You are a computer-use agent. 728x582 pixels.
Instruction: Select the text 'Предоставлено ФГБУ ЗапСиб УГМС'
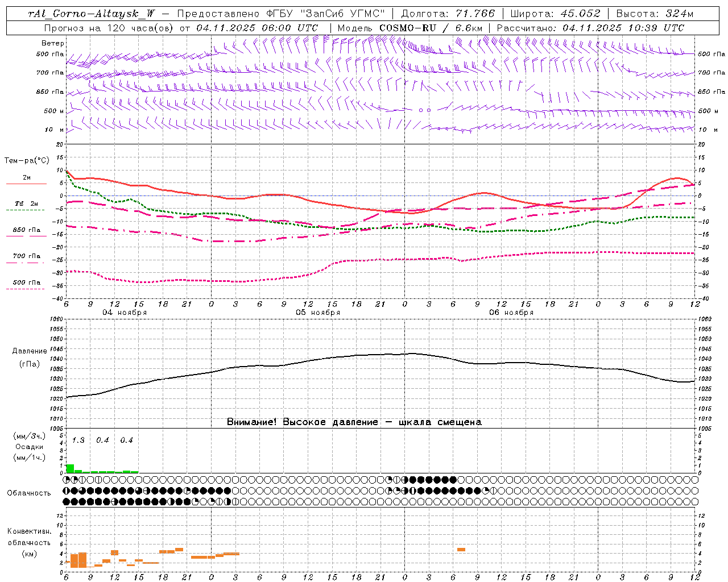tap(281, 14)
